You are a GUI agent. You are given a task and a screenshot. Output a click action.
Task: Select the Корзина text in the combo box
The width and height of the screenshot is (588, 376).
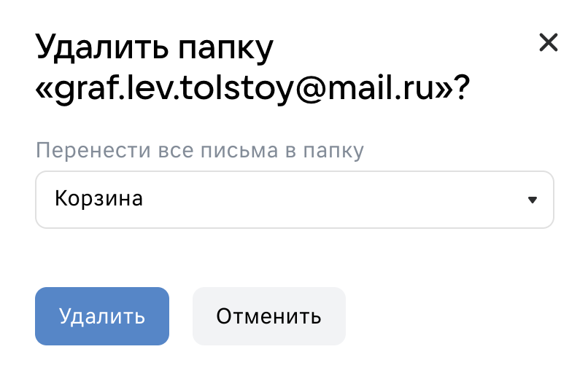click(x=98, y=198)
